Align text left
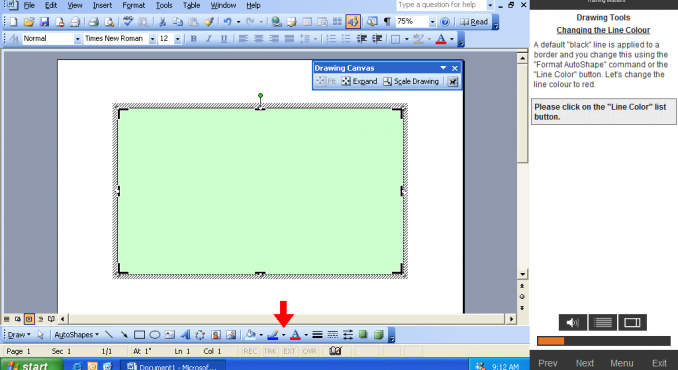The height and width of the screenshot is (370, 678). pos(243,39)
